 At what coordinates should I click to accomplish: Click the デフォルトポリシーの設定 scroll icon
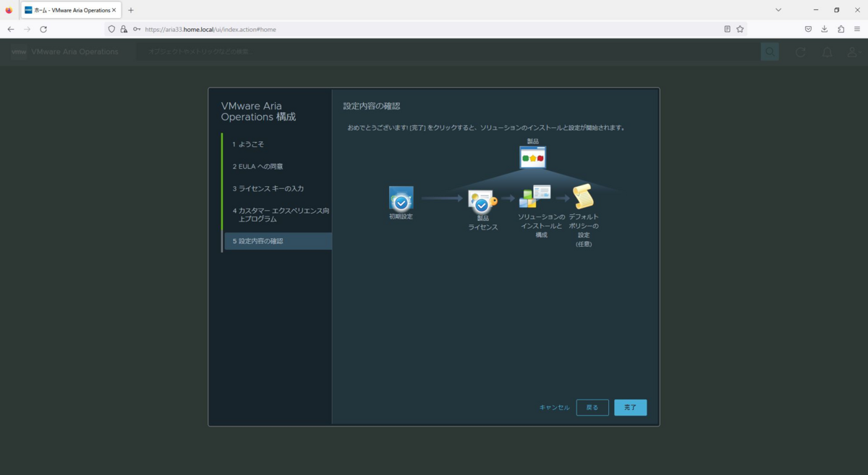coord(583,197)
